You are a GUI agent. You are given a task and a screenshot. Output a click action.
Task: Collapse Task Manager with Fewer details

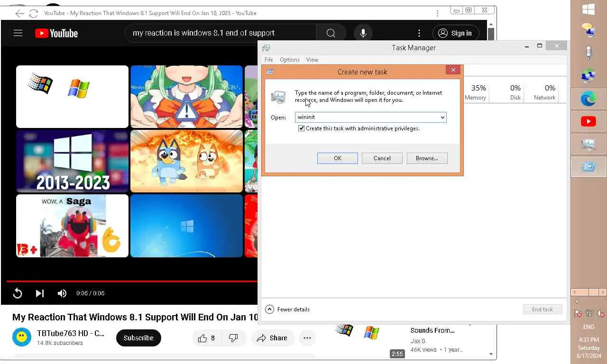(x=287, y=309)
